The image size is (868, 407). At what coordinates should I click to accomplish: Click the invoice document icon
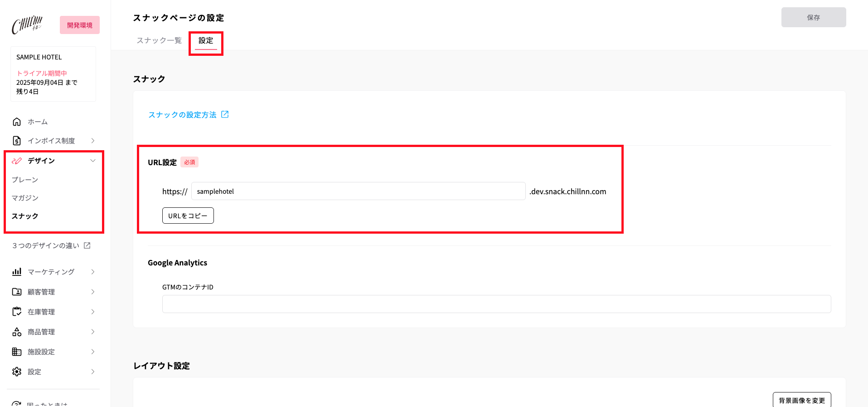click(17, 141)
